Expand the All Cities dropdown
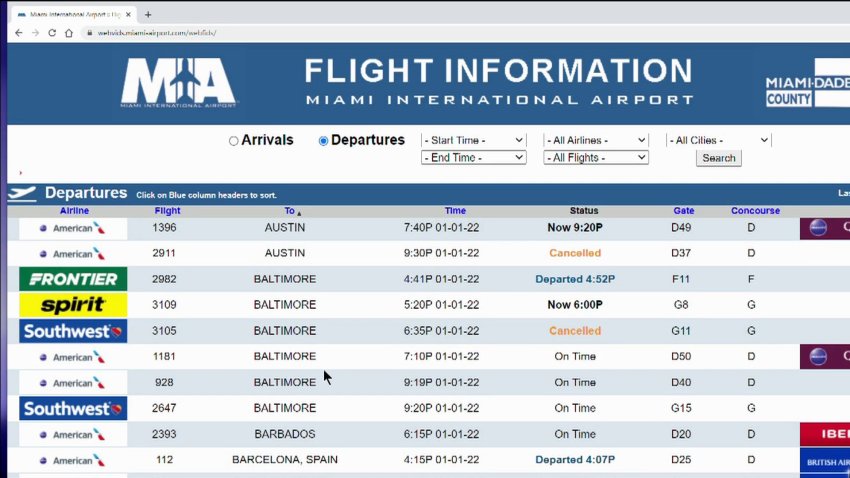This screenshot has width=850, height=478. [x=718, y=140]
